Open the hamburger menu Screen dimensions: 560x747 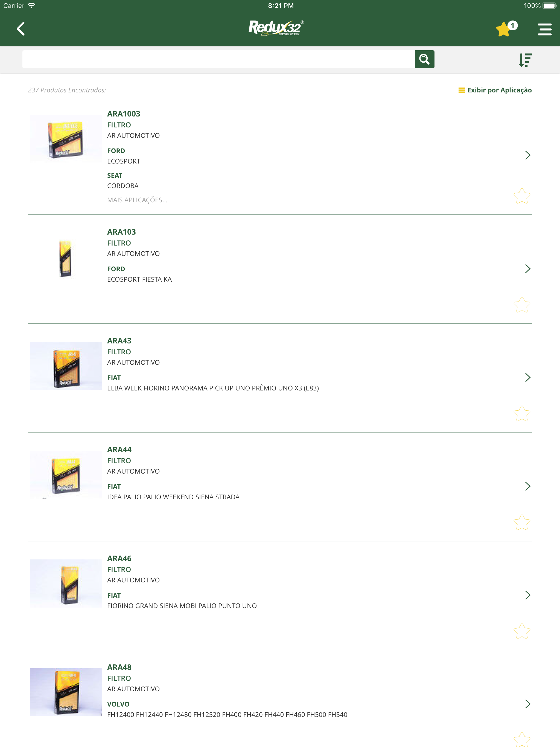544,29
